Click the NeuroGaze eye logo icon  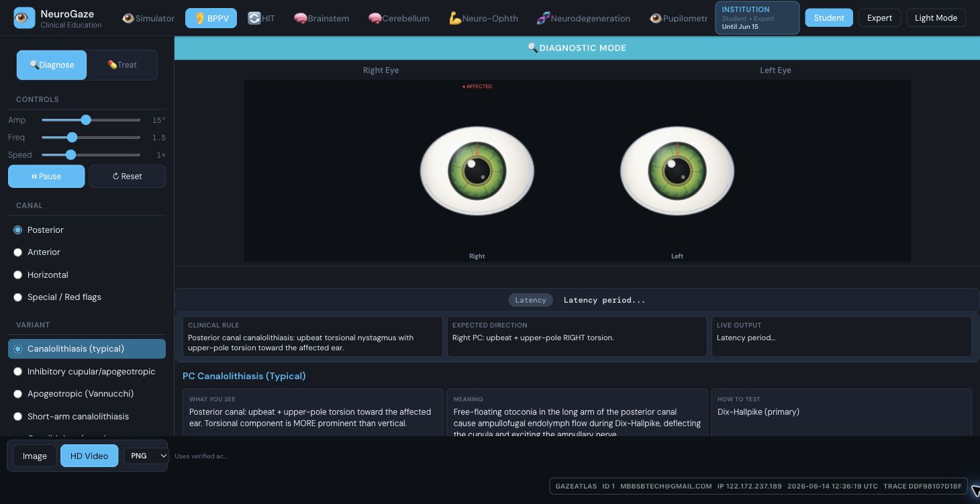coord(24,18)
